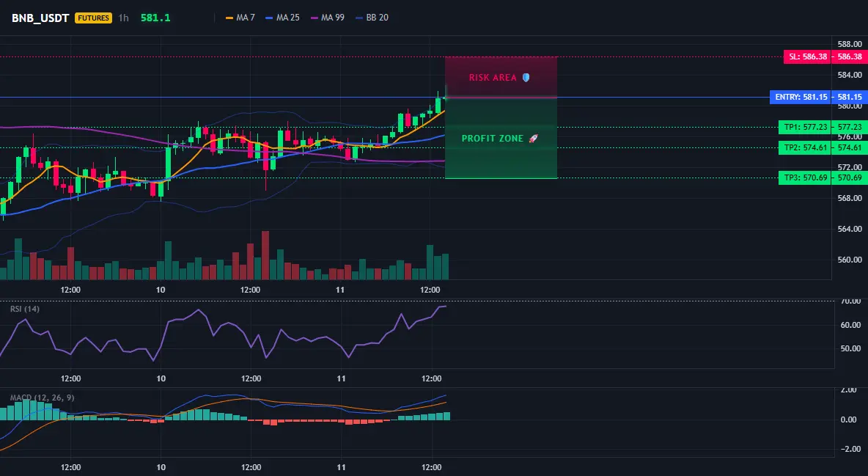This screenshot has height=476, width=868.
Task: Click the 11 date label under the MACD panel
Action: (341, 467)
